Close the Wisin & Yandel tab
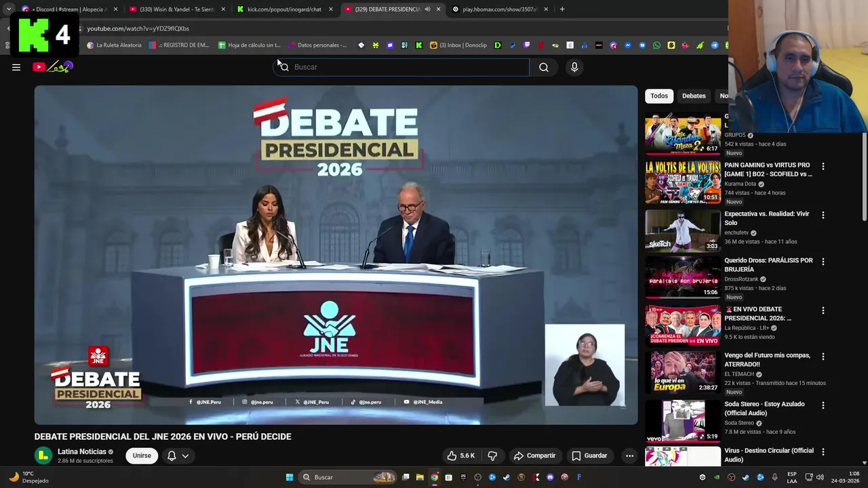Image resolution: width=868 pixels, height=488 pixels. 223,9
